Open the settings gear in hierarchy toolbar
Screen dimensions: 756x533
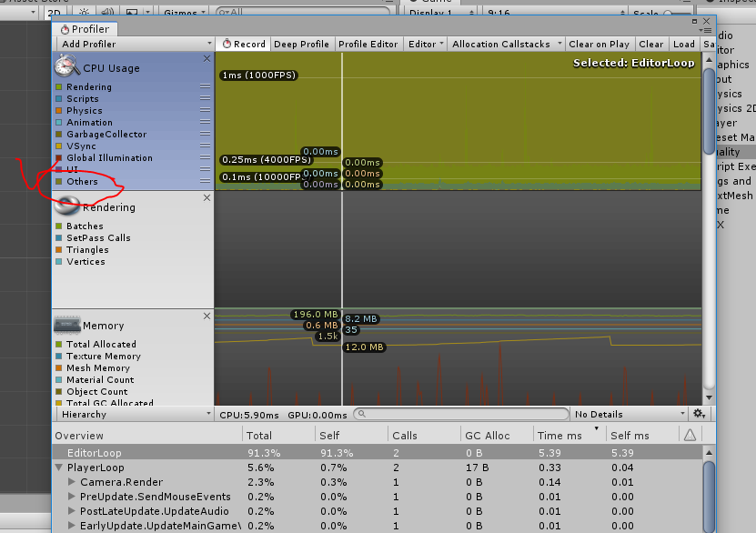(x=699, y=414)
